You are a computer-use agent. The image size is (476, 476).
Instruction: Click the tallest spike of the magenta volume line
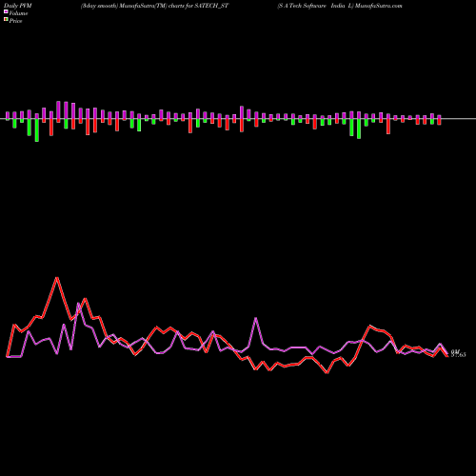tap(79, 304)
